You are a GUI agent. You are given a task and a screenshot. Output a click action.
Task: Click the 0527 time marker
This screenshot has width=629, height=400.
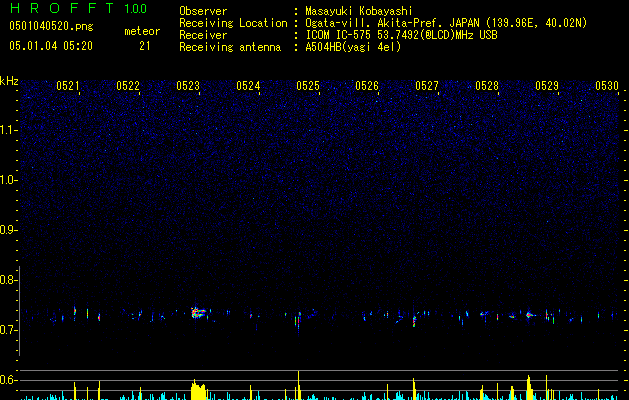[x=427, y=85]
